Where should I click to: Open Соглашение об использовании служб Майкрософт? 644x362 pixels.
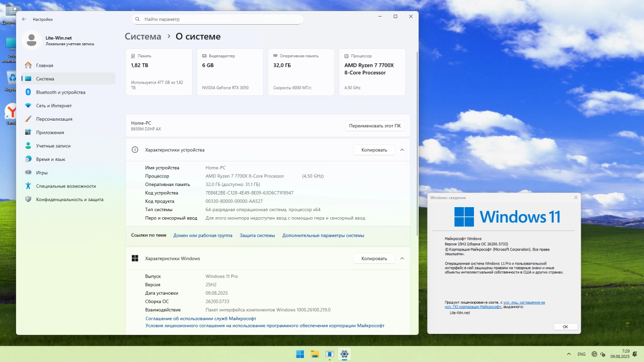coord(201,318)
